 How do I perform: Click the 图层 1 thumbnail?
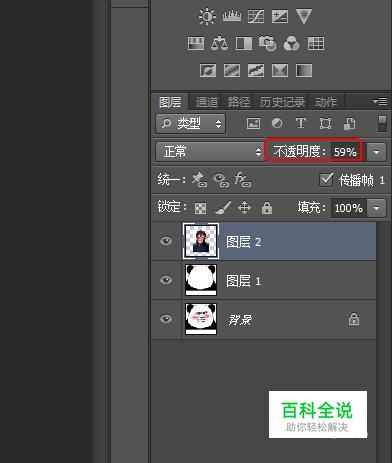(201, 280)
